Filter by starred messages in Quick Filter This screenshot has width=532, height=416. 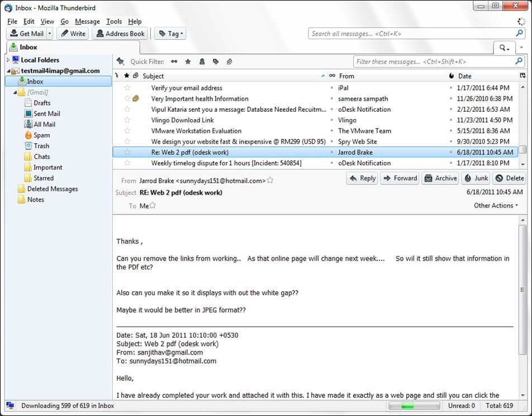[188, 62]
